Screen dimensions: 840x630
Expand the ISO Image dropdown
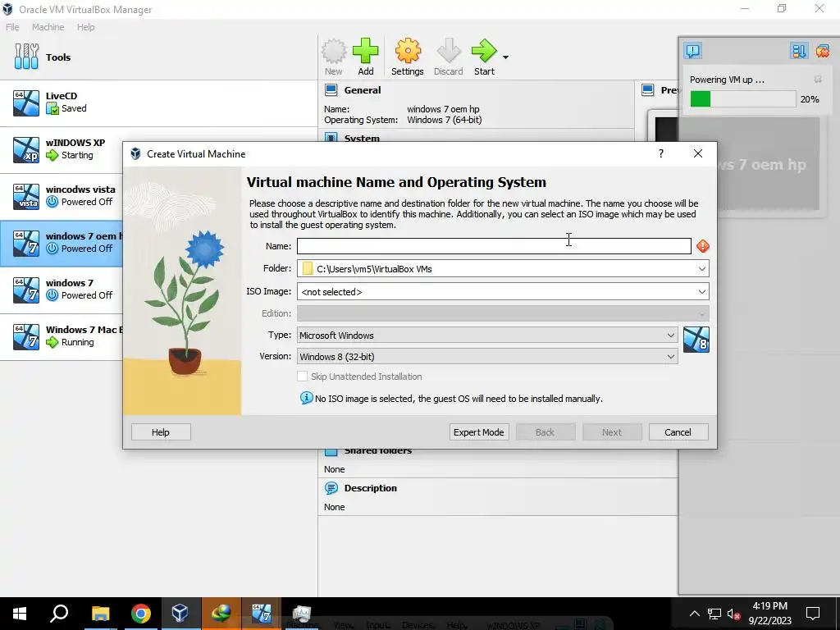[702, 292]
